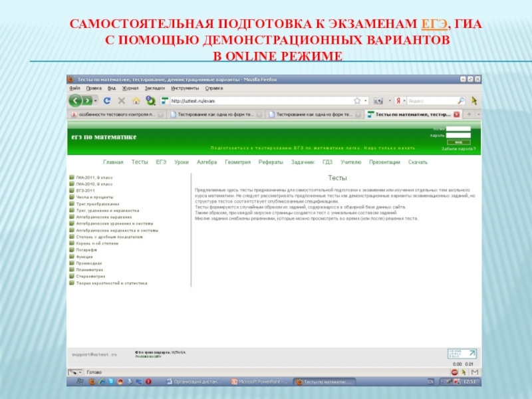Open the Файл menu
This screenshot has height=399, width=532.
click(74, 88)
